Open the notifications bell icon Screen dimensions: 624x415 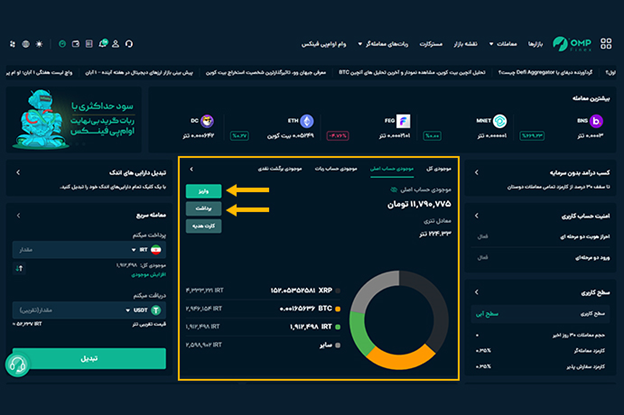coord(103,43)
